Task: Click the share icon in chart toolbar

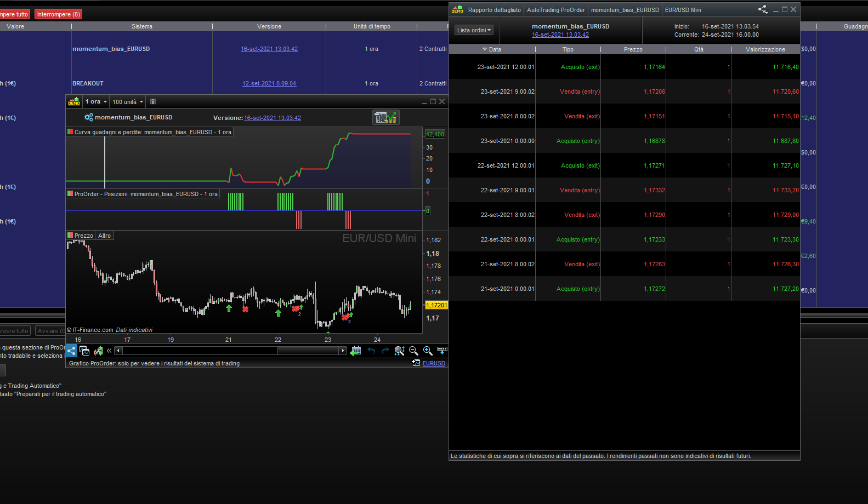Action: [71, 351]
